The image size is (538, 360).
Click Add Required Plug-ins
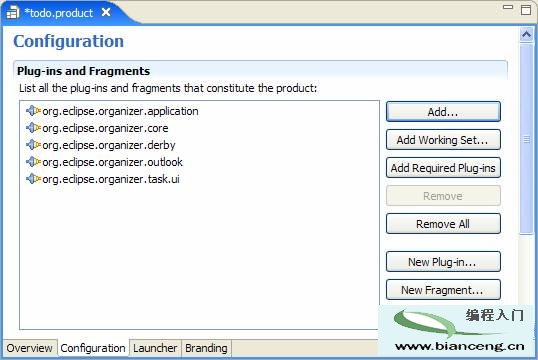(443, 168)
